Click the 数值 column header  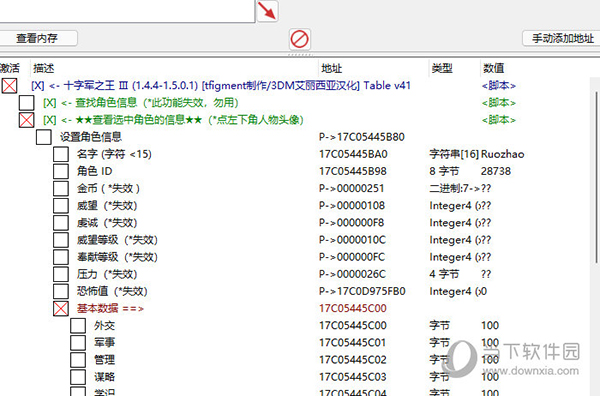tap(494, 68)
